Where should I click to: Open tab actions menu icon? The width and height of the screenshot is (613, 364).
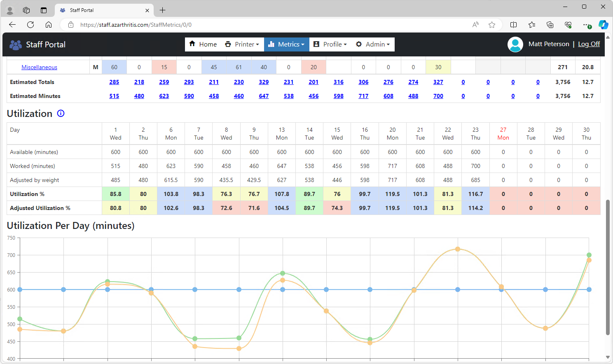tap(44, 10)
